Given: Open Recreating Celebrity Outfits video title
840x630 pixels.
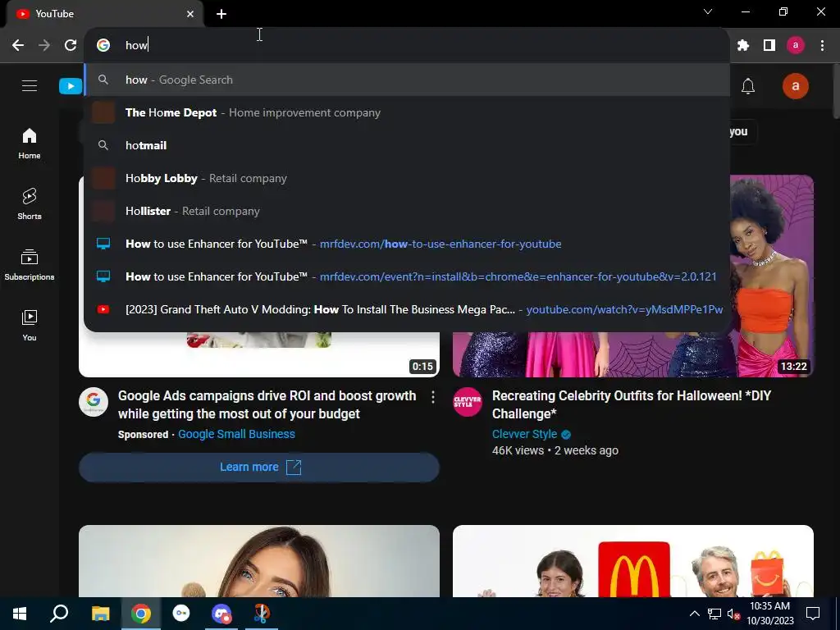Looking at the screenshot, I should coord(631,404).
